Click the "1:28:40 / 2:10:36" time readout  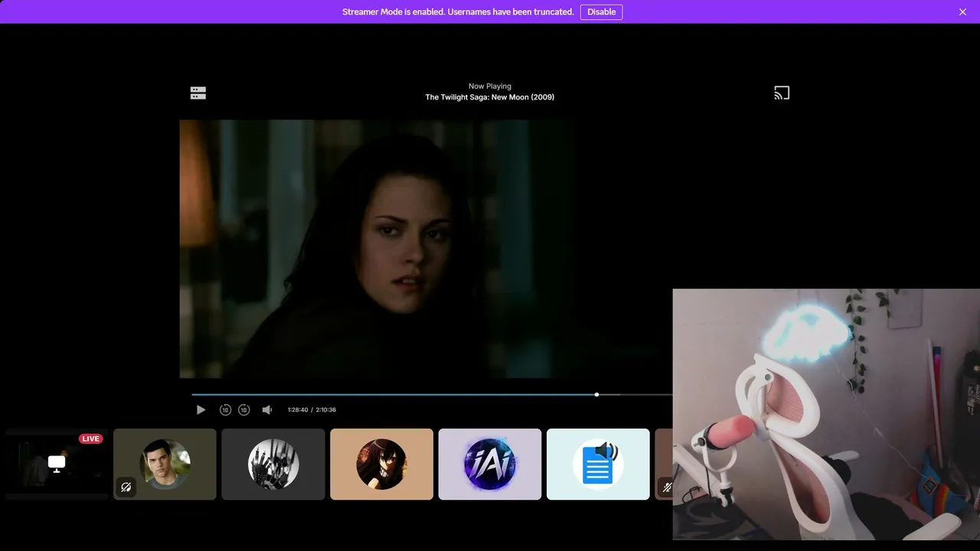point(312,409)
